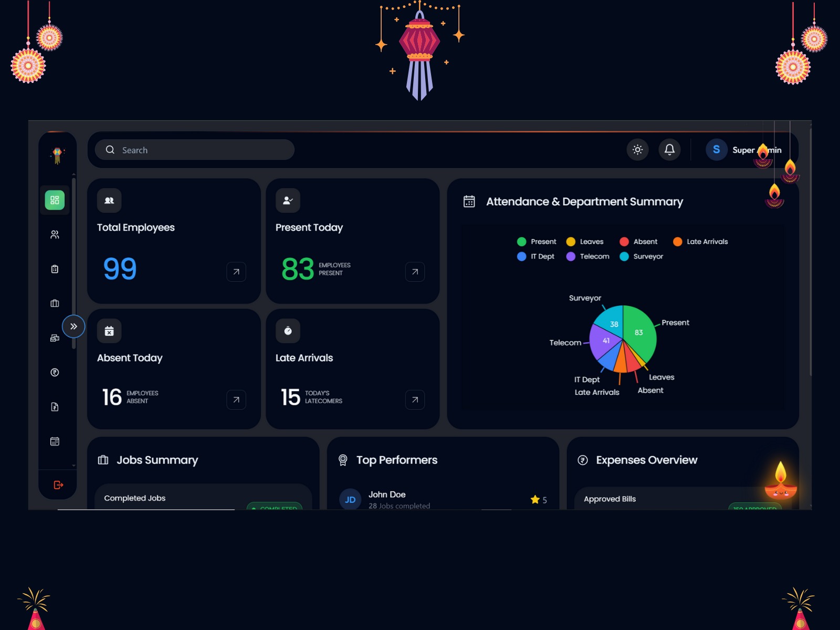Open the dashboard grid icon in sidebar
This screenshot has height=630, width=840.
(55, 200)
